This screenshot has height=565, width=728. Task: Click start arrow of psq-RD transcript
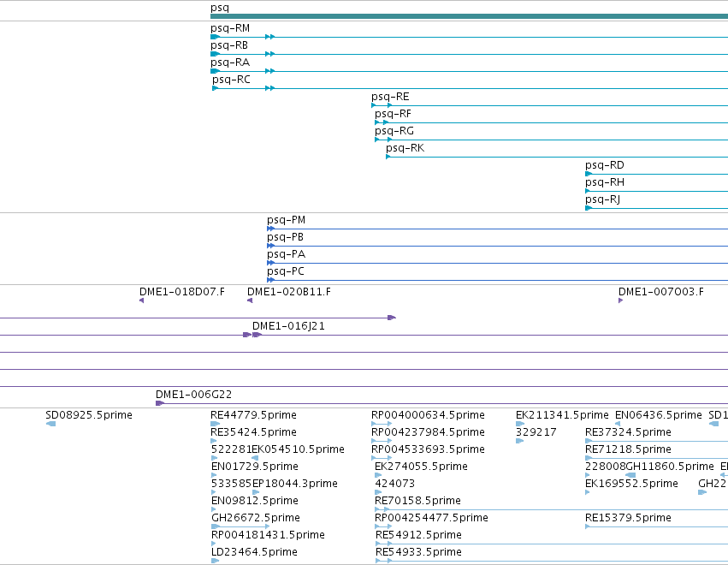tap(589, 175)
